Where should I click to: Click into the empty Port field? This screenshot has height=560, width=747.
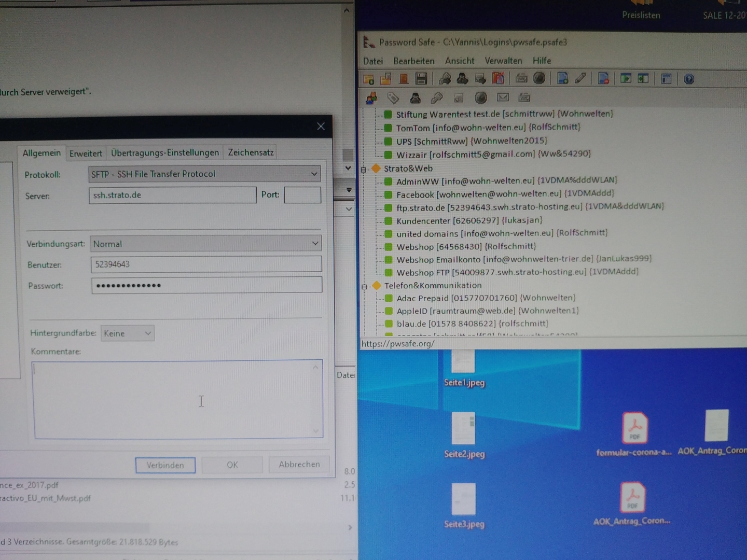coord(302,194)
